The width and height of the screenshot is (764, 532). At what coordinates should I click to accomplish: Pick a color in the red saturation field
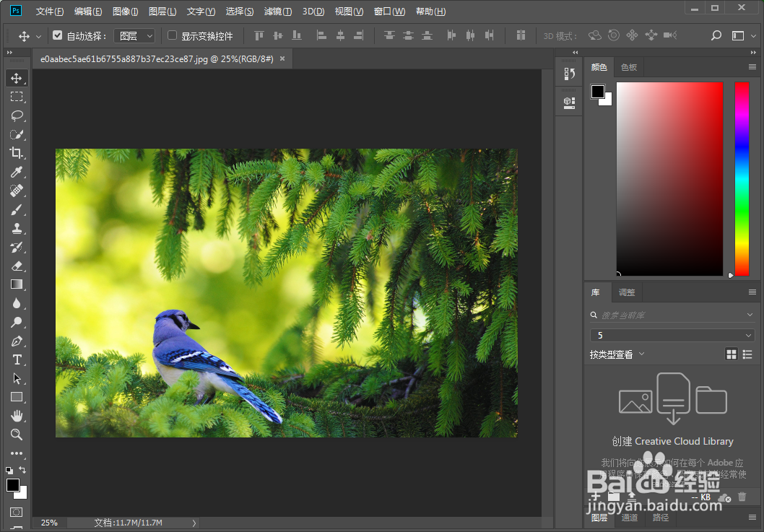point(669,179)
